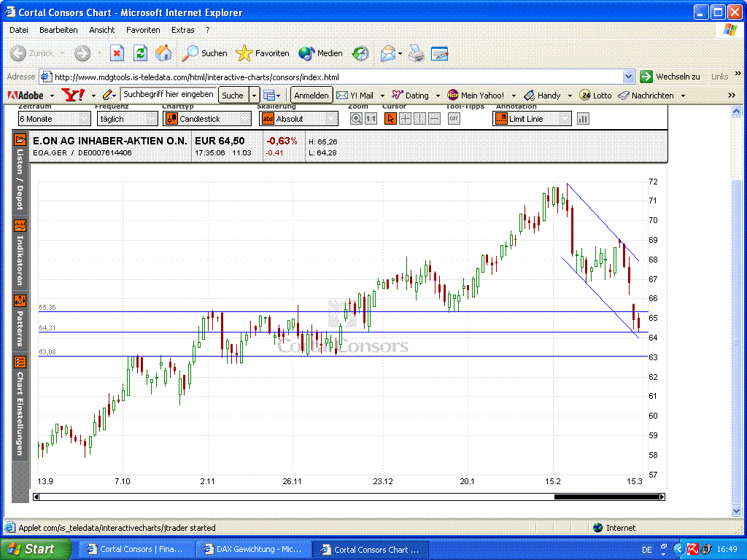Select the horizontal line cursor tool
The width and height of the screenshot is (747, 560).
point(435,119)
